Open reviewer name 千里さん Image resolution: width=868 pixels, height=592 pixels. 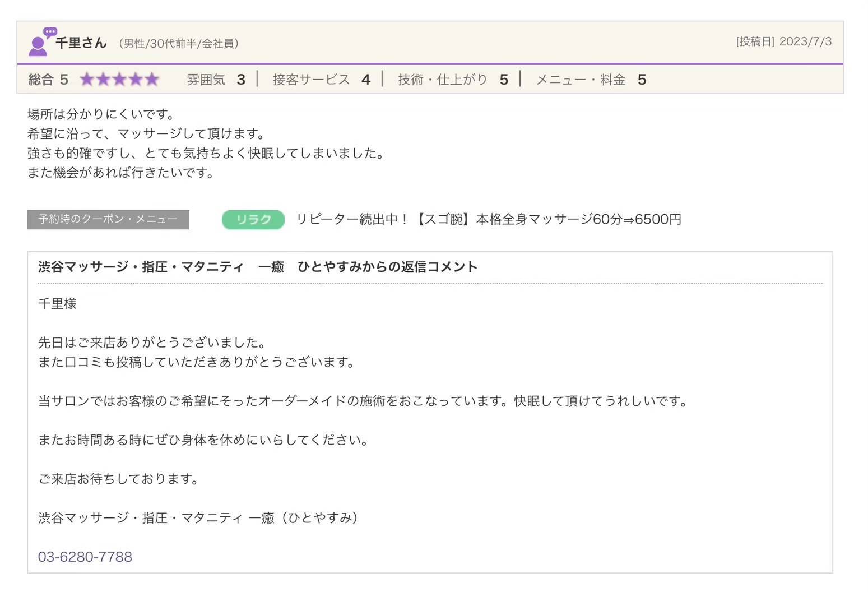click(81, 43)
